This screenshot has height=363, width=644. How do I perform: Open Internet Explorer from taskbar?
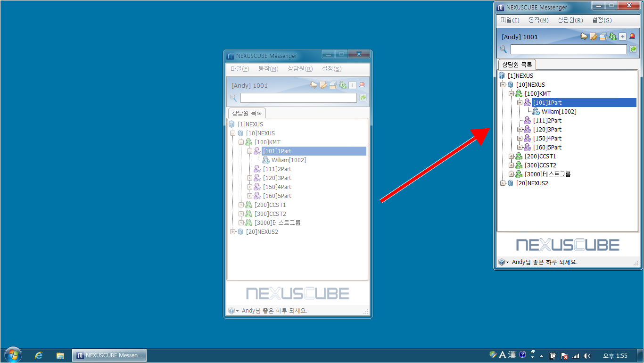[39, 355]
